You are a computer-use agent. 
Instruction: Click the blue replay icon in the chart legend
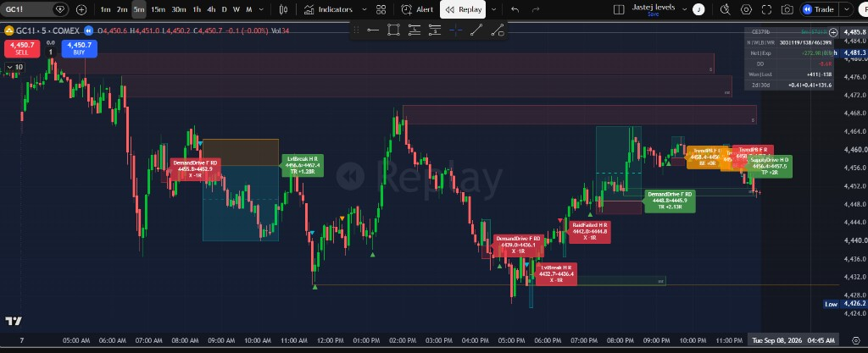87,30
